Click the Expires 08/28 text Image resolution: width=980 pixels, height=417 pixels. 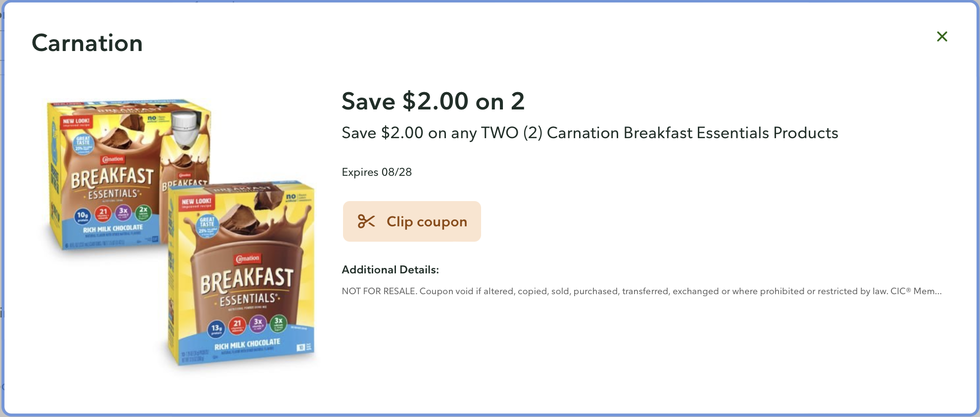[377, 172]
